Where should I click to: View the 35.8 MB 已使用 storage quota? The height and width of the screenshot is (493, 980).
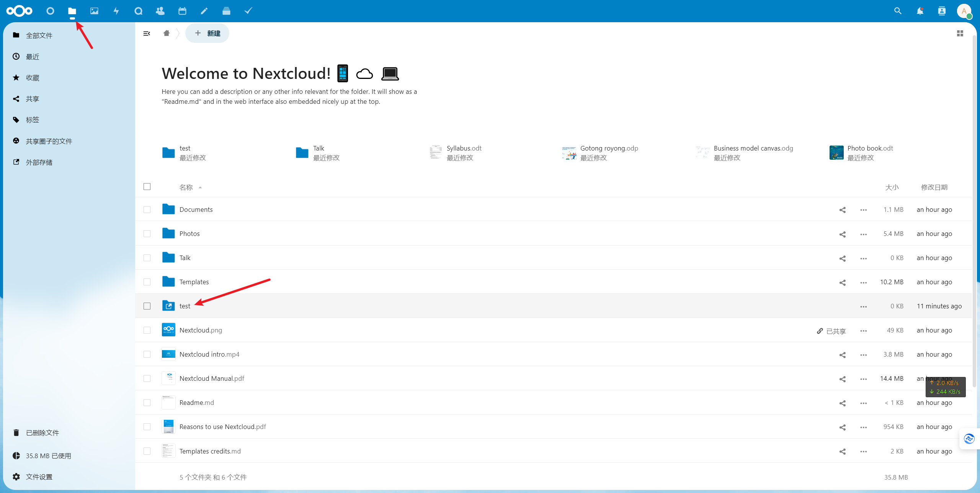tap(48, 456)
